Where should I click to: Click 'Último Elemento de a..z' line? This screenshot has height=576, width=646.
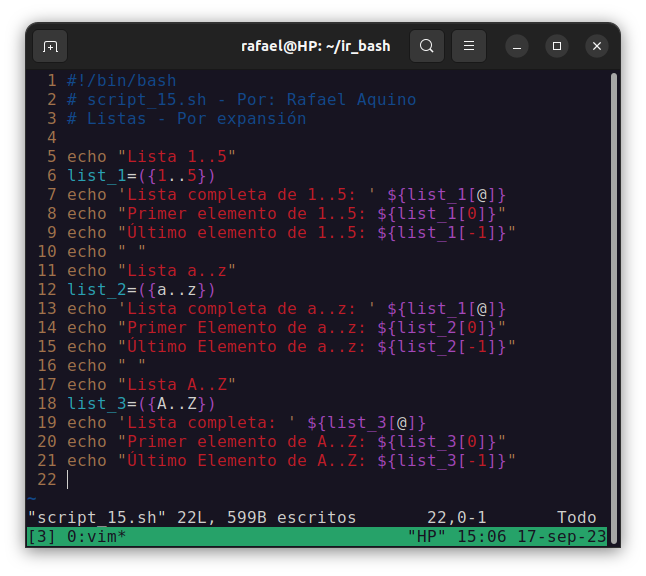tap(291, 347)
